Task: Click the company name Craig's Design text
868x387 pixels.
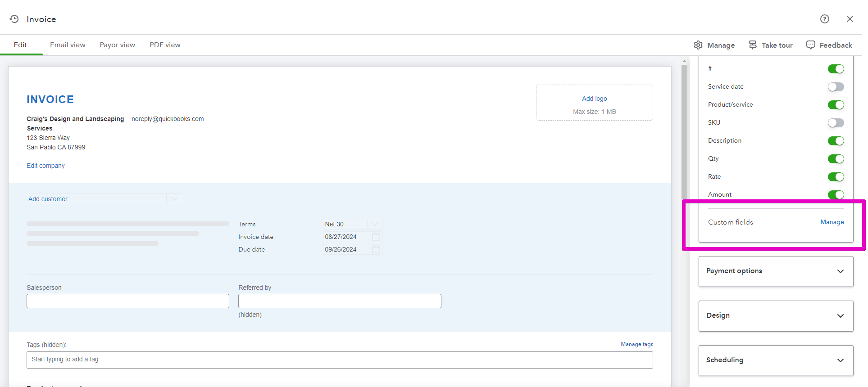Action: point(75,124)
